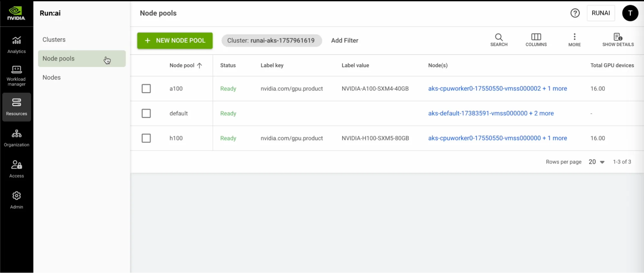Viewport: 644px width, 273px height.
Task: Open the Analytics section
Action: click(x=16, y=45)
